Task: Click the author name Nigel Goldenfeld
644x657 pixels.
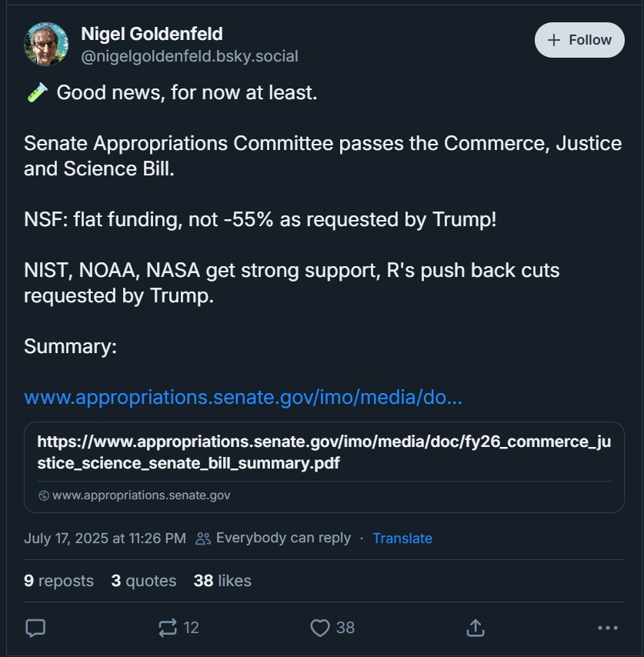Action: pos(152,34)
